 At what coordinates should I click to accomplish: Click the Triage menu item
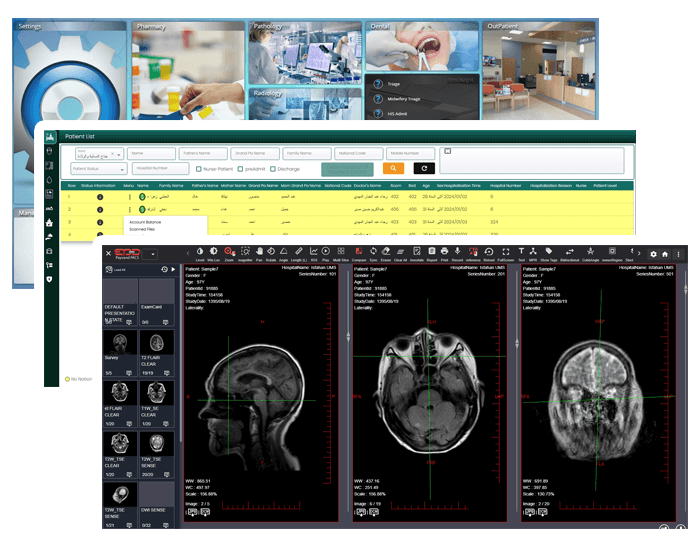(x=393, y=84)
